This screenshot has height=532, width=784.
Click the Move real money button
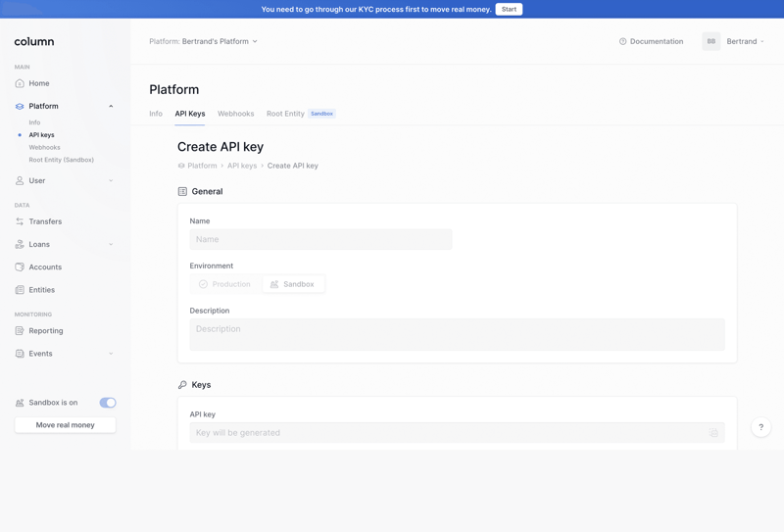tap(65, 425)
